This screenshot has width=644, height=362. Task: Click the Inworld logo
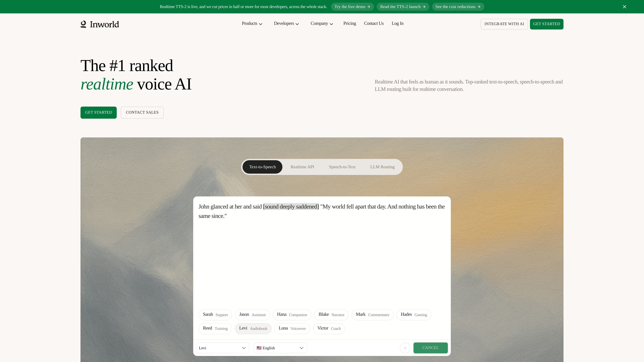pos(100,24)
